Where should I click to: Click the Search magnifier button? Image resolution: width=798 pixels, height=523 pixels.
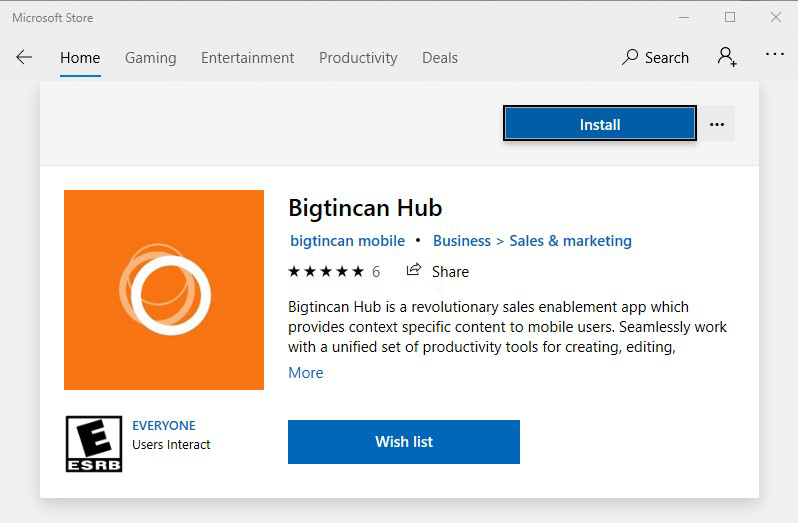coord(655,57)
